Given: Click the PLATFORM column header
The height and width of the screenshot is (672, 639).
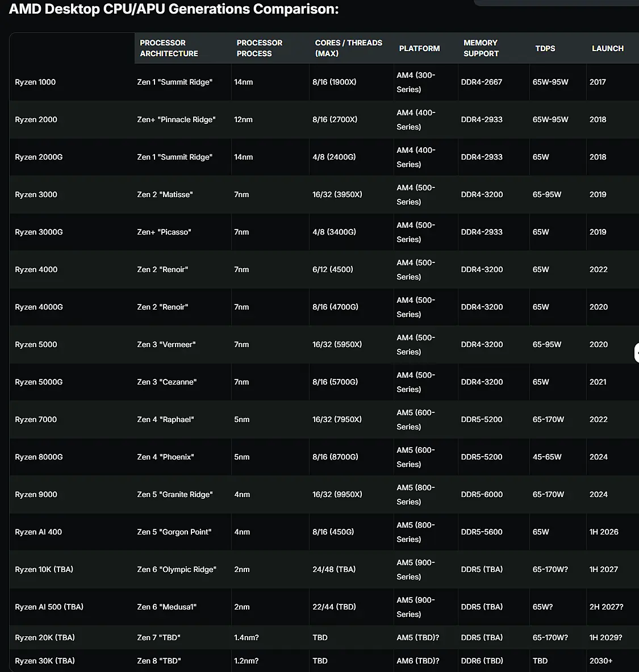Looking at the screenshot, I should [x=419, y=48].
